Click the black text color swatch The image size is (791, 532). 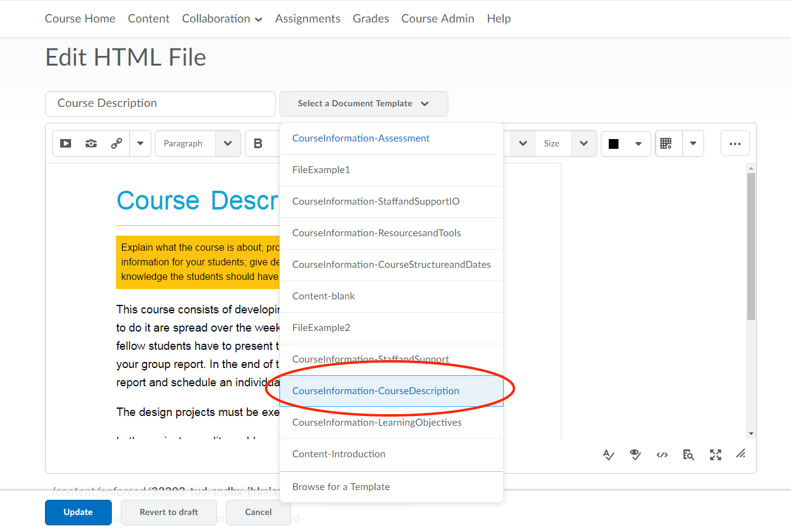coord(614,144)
